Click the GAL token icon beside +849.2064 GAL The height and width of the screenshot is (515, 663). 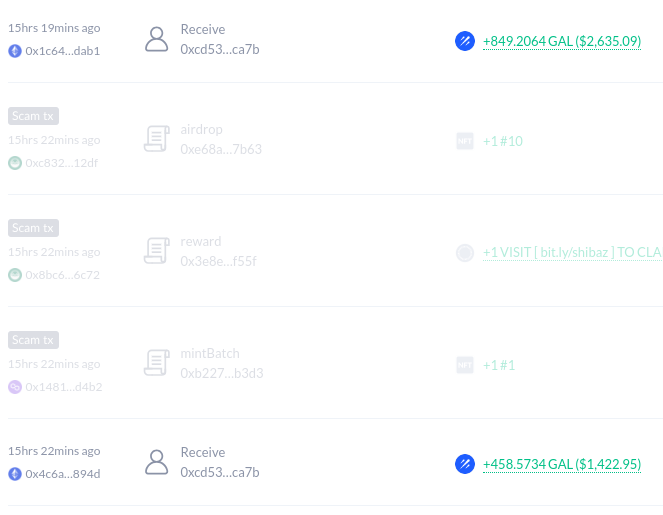click(465, 41)
